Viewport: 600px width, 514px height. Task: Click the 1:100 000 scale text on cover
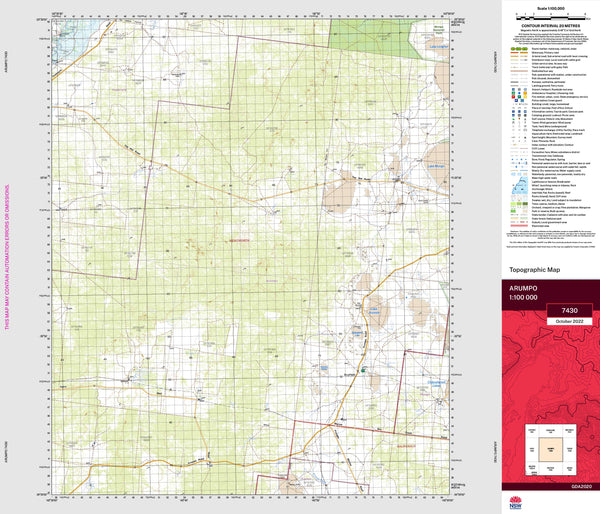525,297
